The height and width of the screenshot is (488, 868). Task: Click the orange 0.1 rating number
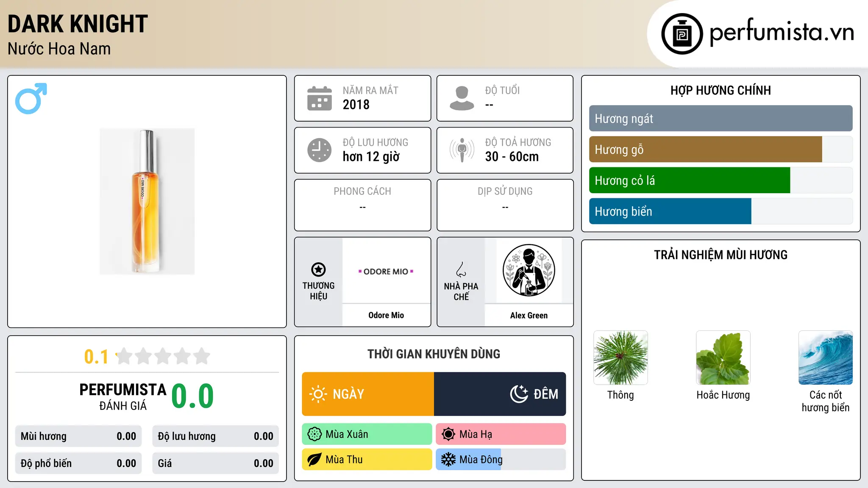coord(96,357)
